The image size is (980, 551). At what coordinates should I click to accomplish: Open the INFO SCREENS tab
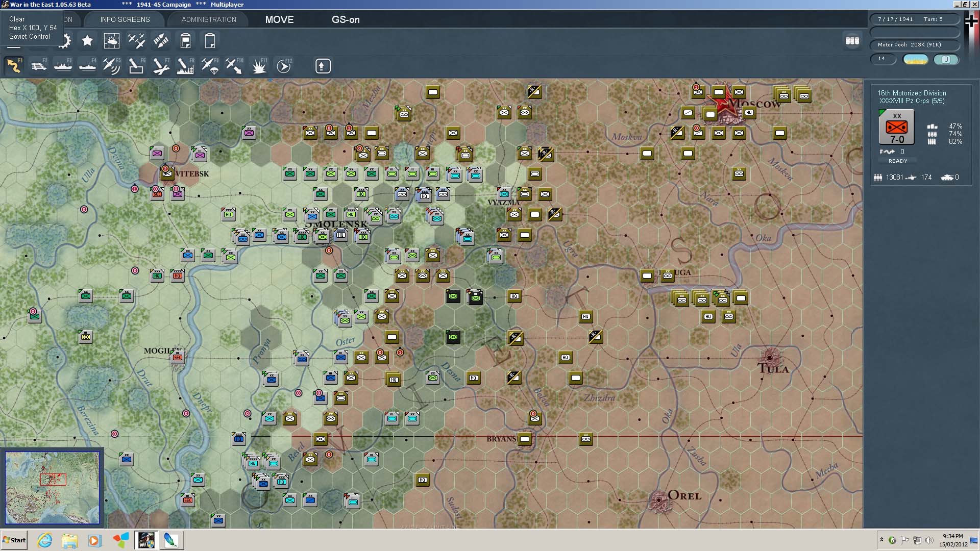(125, 19)
